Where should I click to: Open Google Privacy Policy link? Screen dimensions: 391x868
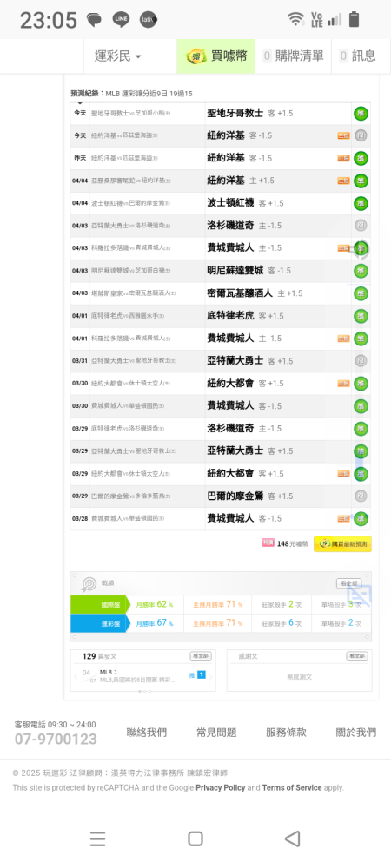click(x=221, y=787)
